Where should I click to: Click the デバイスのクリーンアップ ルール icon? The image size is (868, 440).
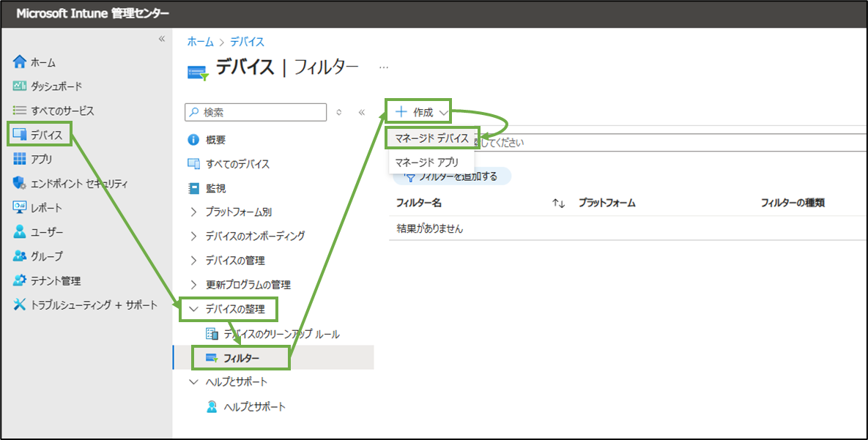[x=212, y=334]
